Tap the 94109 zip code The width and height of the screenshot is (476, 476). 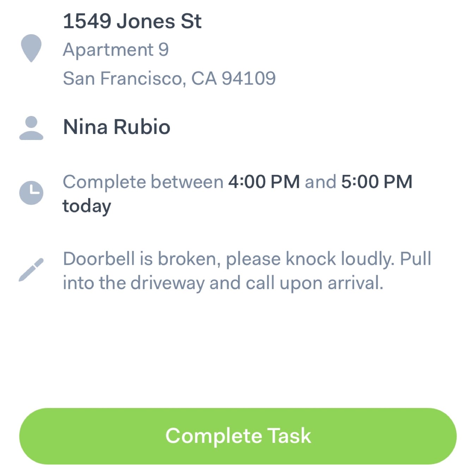pyautogui.click(x=249, y=78)
